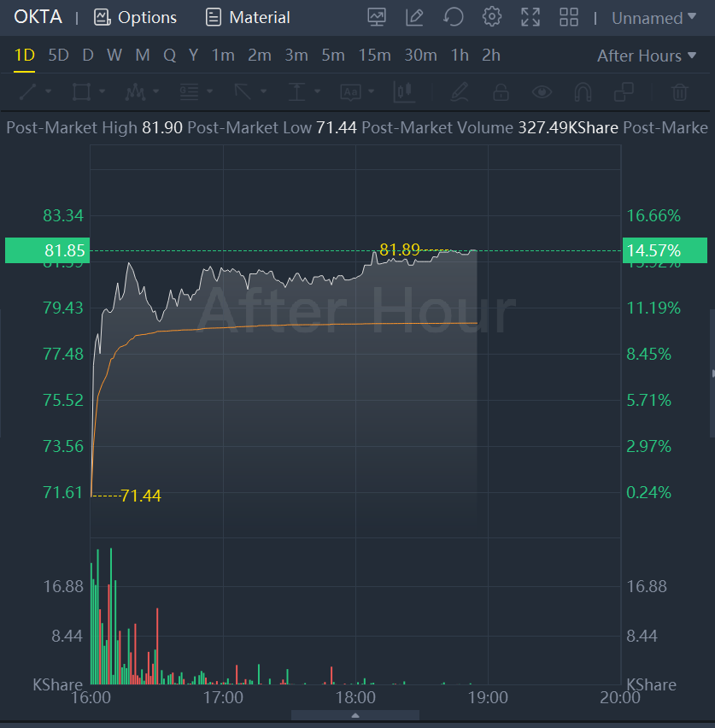Select the 30m interval
The height and width of the screenshot is (728, 715).
420,56
